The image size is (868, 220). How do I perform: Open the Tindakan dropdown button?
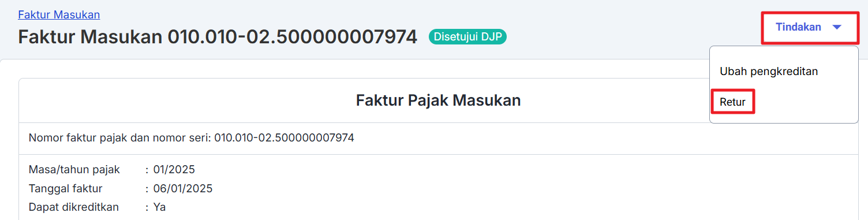pos(809,27)
